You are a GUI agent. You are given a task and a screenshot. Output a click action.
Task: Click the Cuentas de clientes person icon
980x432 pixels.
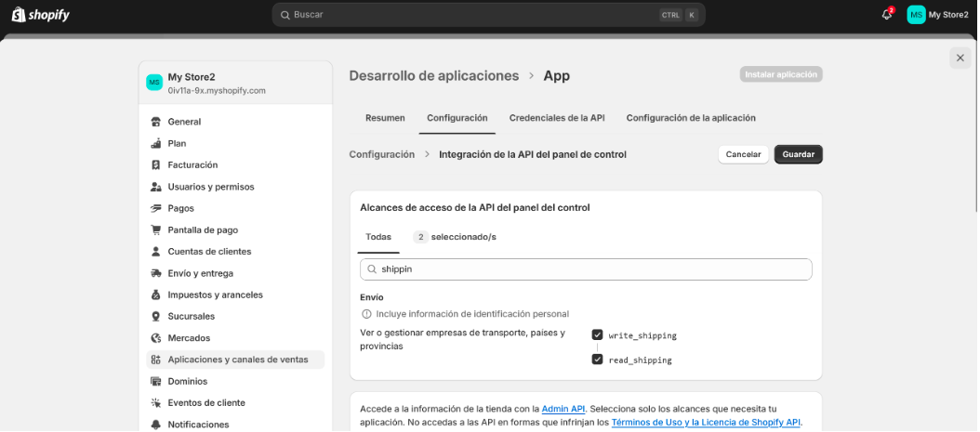pos(156,252)
